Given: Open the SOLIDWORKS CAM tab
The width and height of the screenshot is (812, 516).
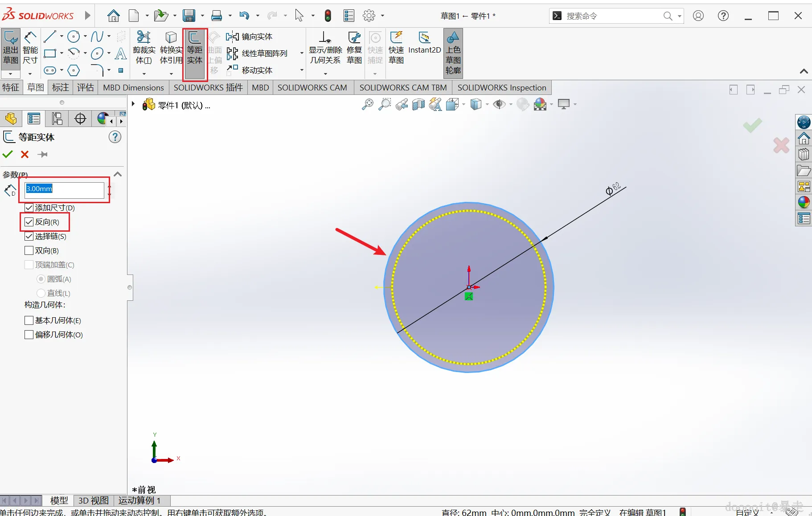Looking at the screenshot, I should point(312,87).
